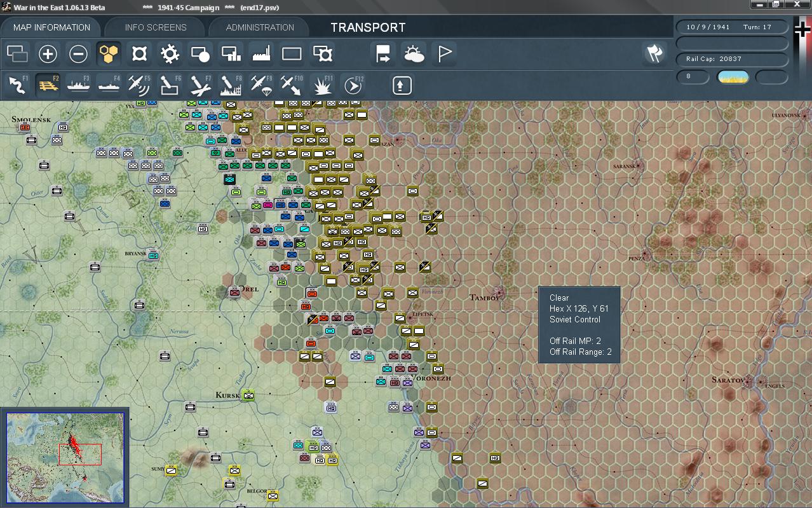Image resolution: width=812 pixels, height=508 pixels.
Task: Click the up-arrow box button
Action: click(x=402, y=85)
